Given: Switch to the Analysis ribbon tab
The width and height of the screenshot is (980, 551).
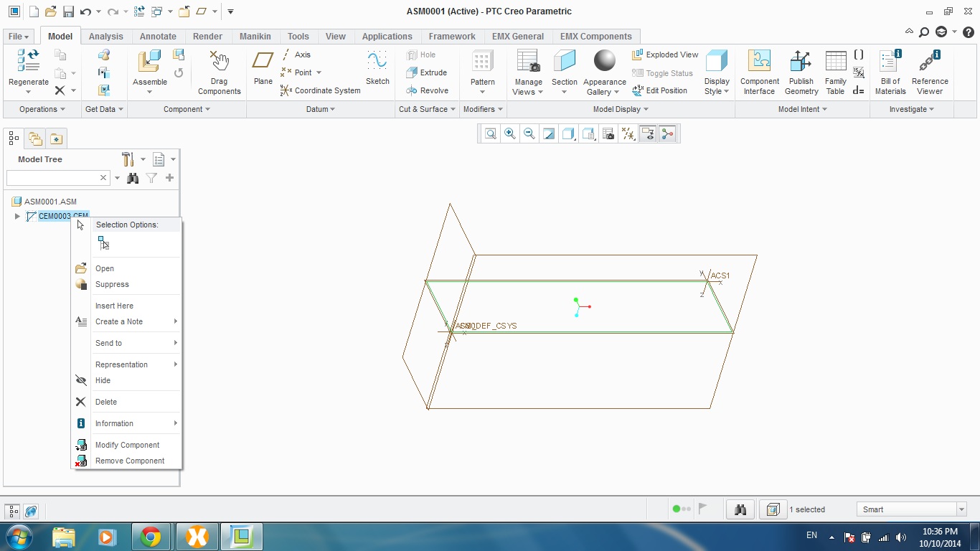Looking at the screenshot, I should point(106,37).
